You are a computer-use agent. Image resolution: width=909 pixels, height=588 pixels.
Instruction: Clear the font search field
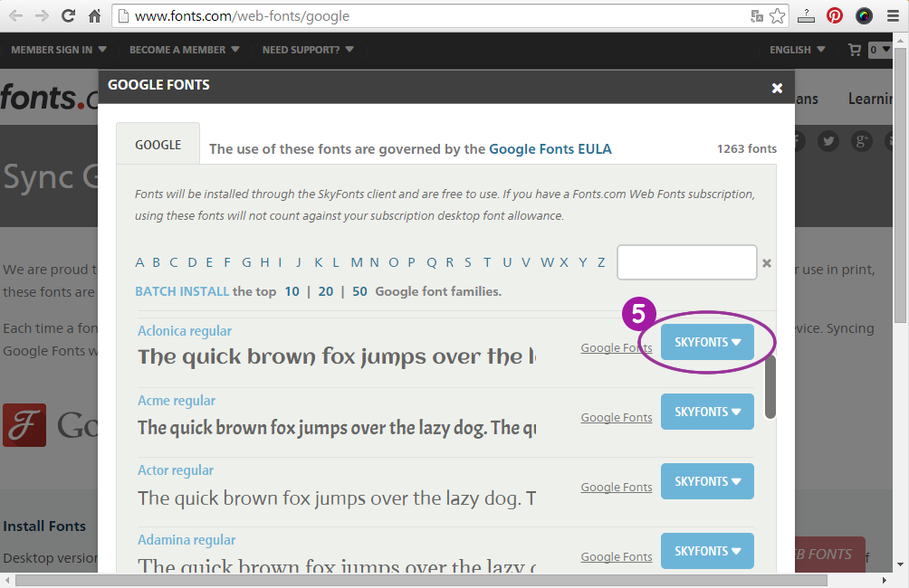(x=767, y=263)
